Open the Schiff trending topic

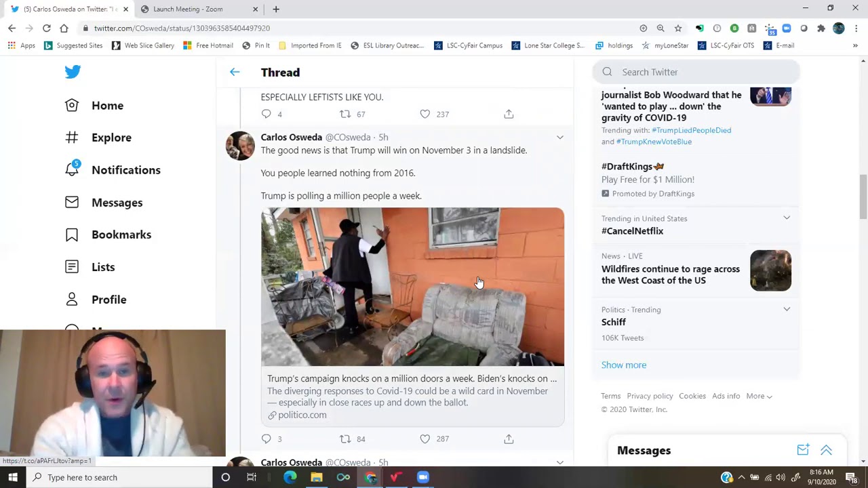coord(613,323)
